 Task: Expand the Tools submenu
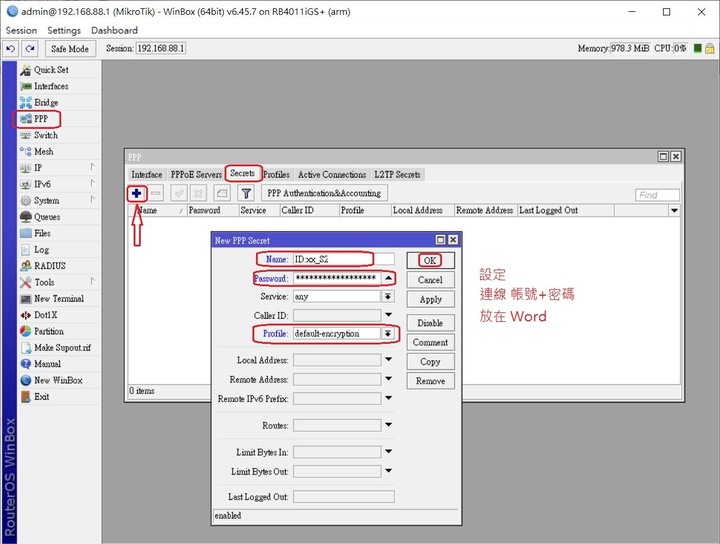coord(93,281)
